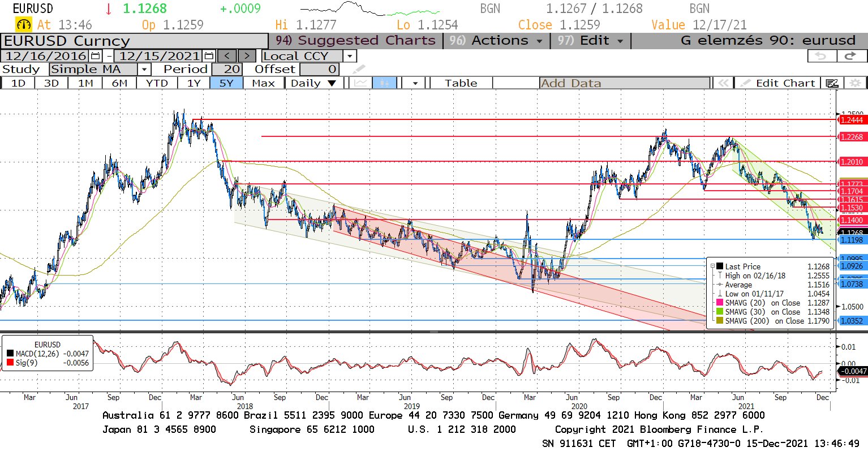Click the red down-arrow price indicator
The height and width of the screenshot is (460, 868).
(x=109, y=9)
